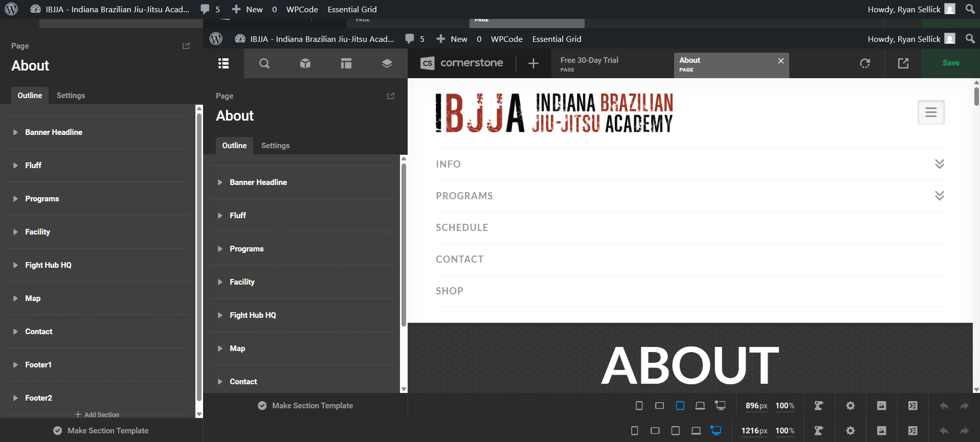This screenshot has height=442, width=980.
Task: Toggle the blue-highlighted desktop preview size
Action: pos(716,431)
